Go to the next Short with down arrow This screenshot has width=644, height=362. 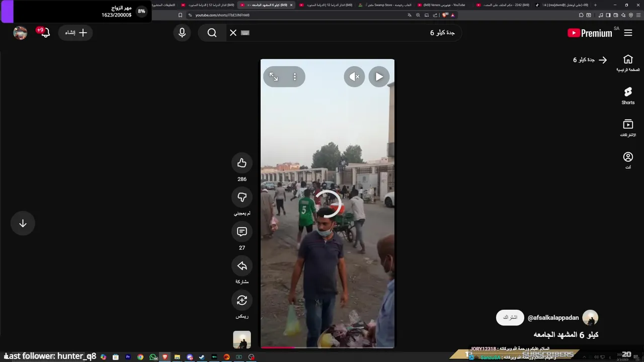pyautogui.click(x=23, y=224)
